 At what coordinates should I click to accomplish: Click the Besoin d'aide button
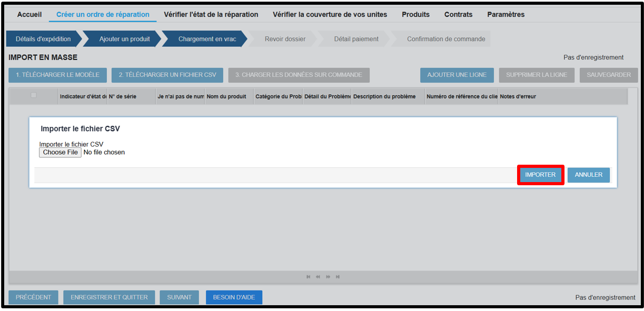point(234,297)
